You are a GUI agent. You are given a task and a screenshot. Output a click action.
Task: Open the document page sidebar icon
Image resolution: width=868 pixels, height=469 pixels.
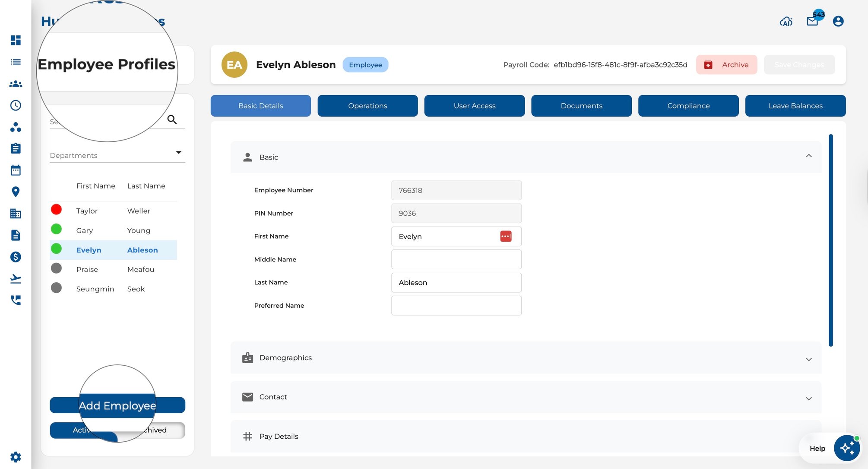pos(16,235)
